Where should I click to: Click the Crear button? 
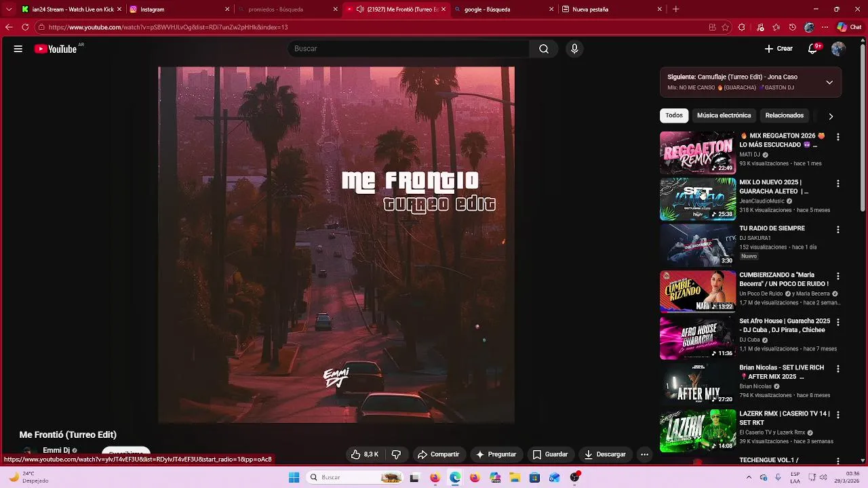coord(778,49)
